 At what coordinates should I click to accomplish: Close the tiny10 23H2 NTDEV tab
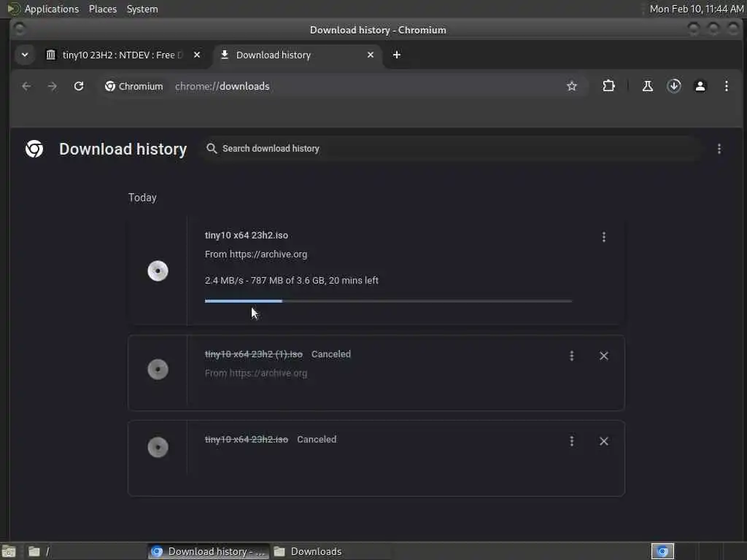197,55
